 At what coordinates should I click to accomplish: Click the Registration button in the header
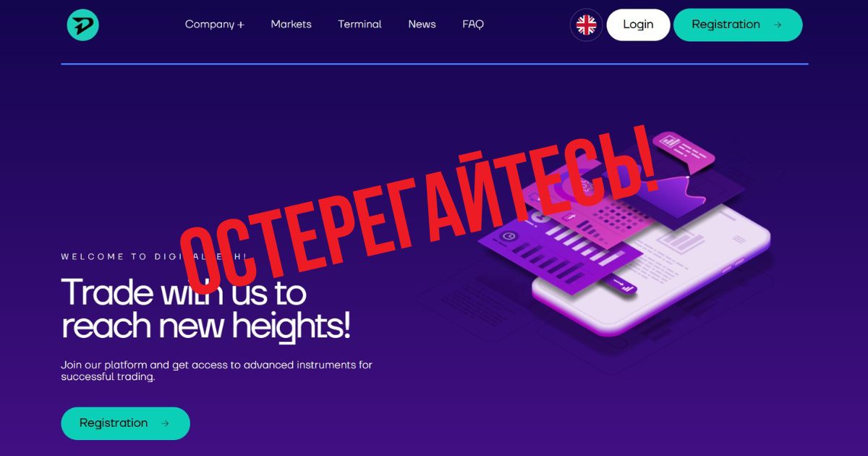point(738,25)
